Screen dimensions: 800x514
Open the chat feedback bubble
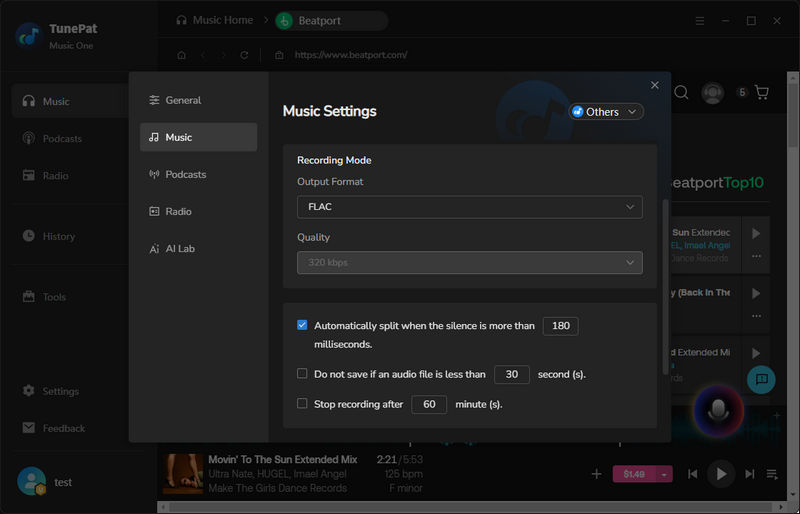pyautogui.click(x=761, y=379)
